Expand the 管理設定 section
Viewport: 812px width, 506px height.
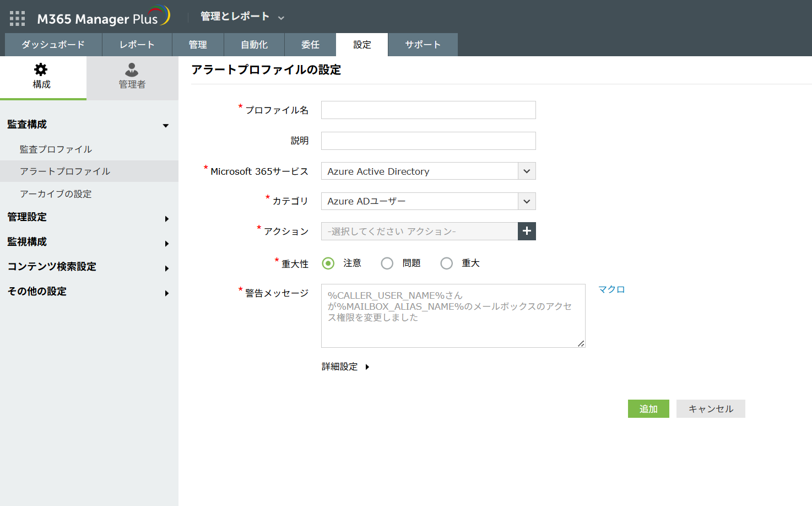[166, 219]
